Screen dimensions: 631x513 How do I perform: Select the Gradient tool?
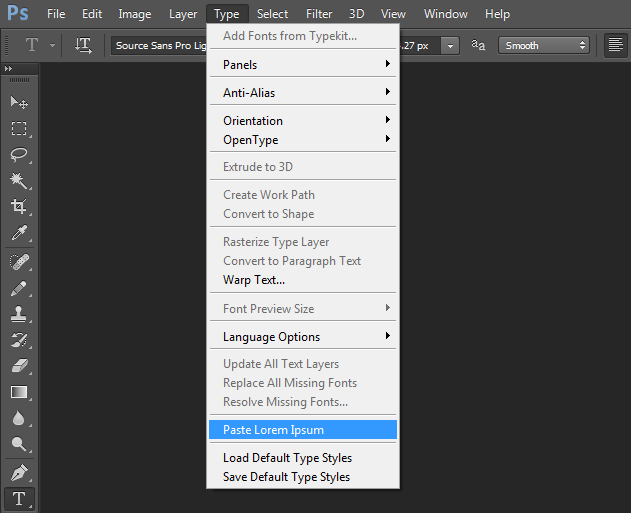click(x=19, y=392)
